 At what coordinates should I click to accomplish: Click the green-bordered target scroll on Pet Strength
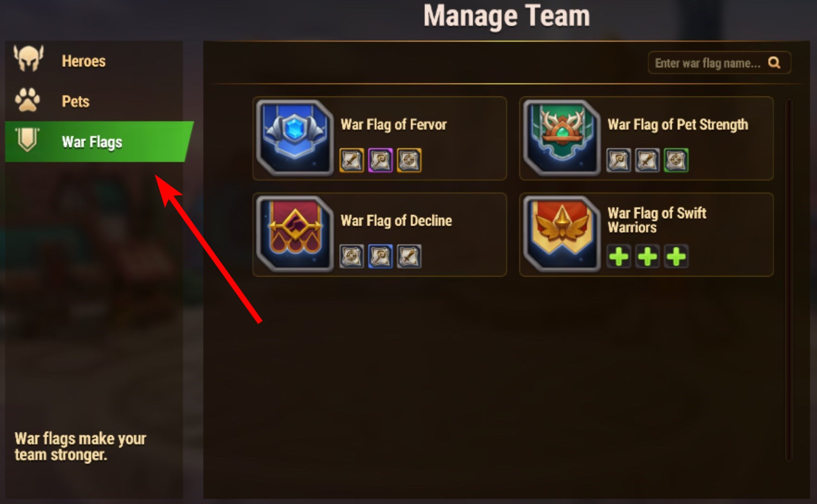coord(676,161)
